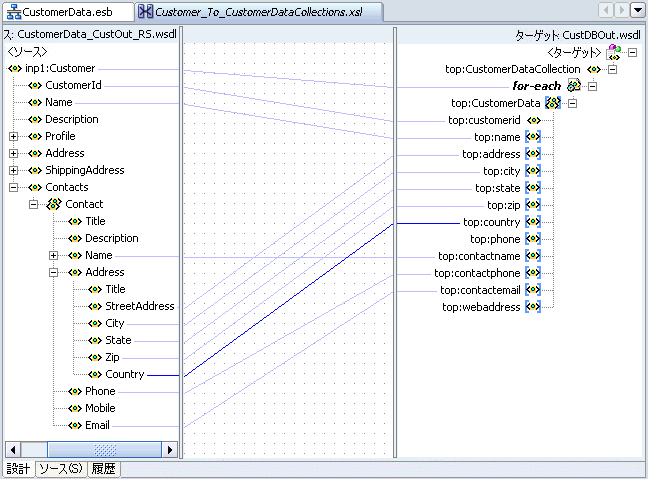This screenshot has height=479, width=648.
Task: Click the scroll tabs left button
Action: coord(606,10)
